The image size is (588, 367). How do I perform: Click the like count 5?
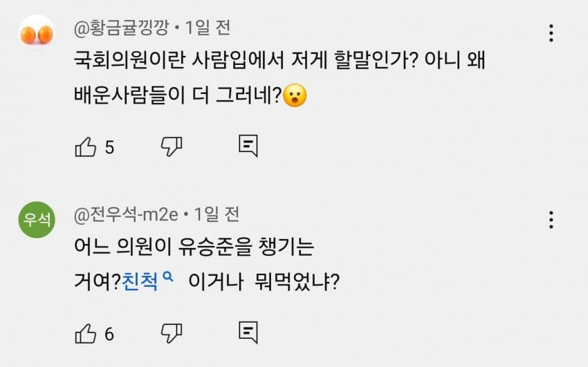click(x=109, y=147)
